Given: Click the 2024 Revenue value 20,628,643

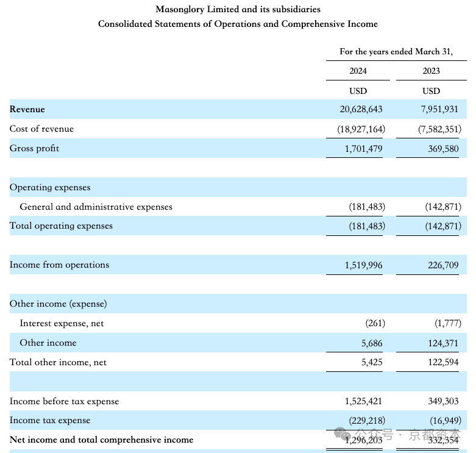Looking at the screenshot, I should (361, 109).
